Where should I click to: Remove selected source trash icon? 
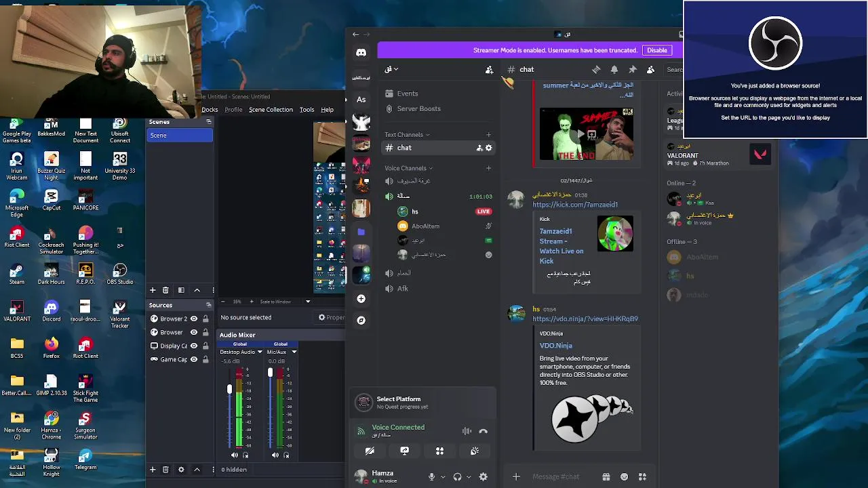pos(165,470)
